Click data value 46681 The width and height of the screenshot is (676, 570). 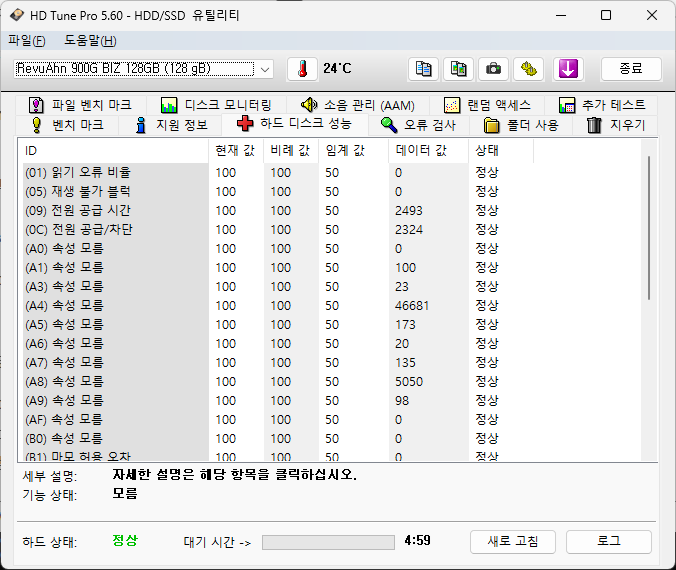tap(412, 306)
